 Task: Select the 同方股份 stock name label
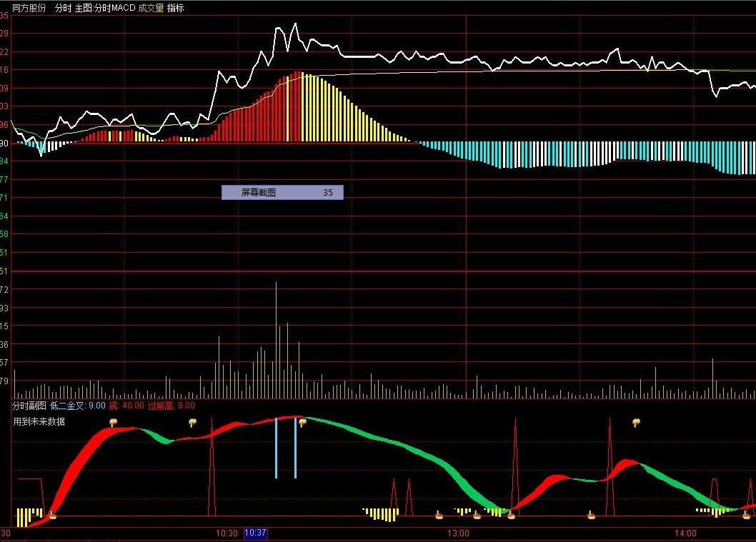(x=29, y=8)
